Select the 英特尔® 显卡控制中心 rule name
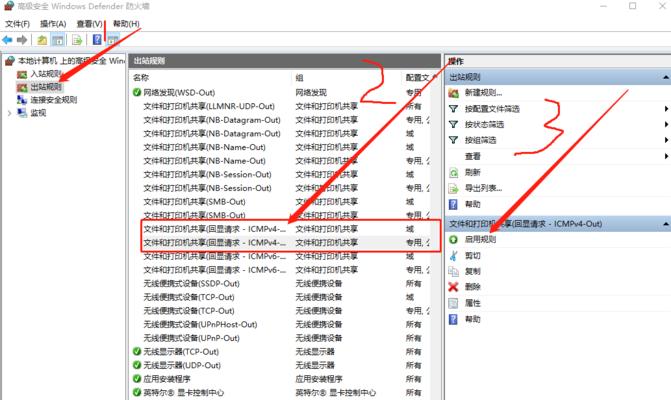Screen dimensions: 671x400 [x=184, y=393]
